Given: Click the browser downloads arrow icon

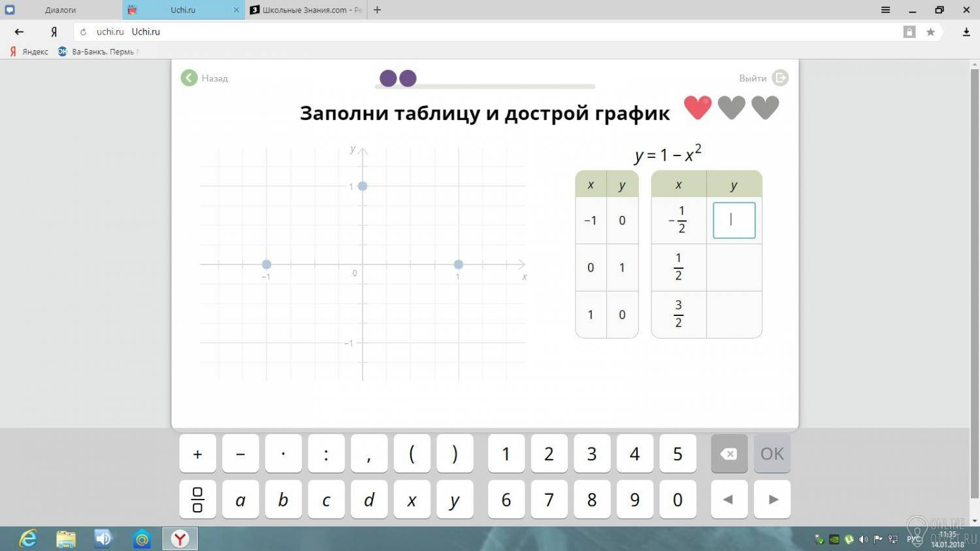Looking at the screenshot, I should coord(966,32).
